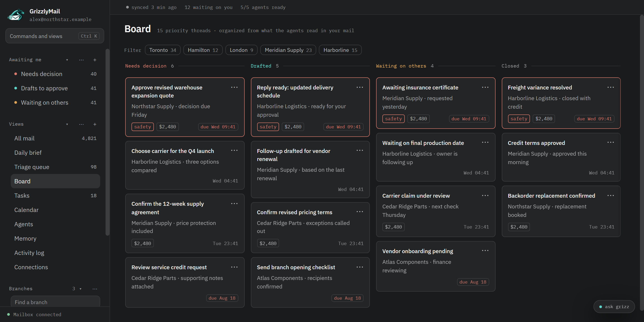Viewport: 644px width, 322px height.
Task: Toggle the Hamilton filter chip
Action: pos(203,50)
